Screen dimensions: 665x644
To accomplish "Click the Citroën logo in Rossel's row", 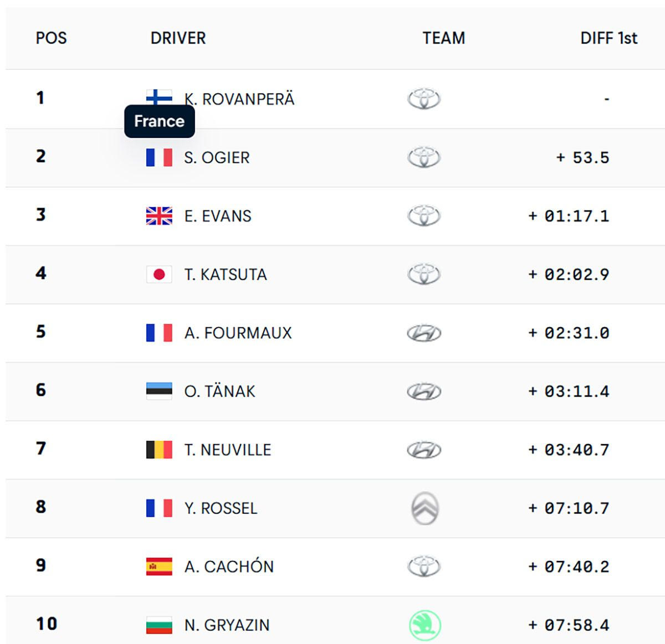I will [x=425, y=508].
